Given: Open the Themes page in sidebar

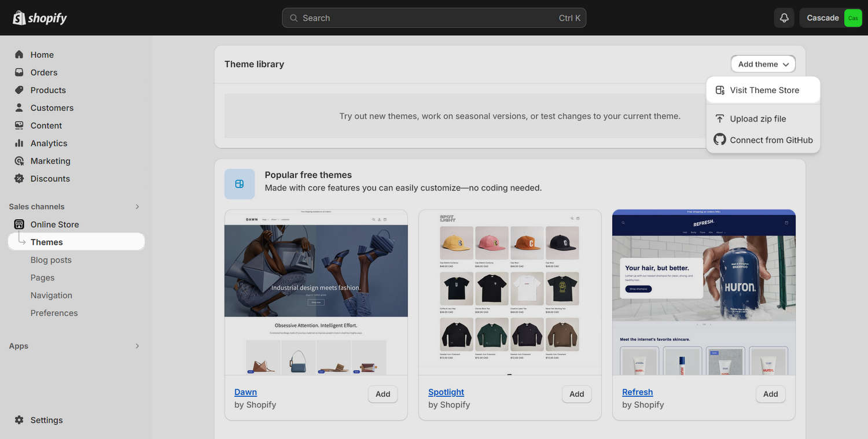Looking at the screenshot, I should 76,242.
